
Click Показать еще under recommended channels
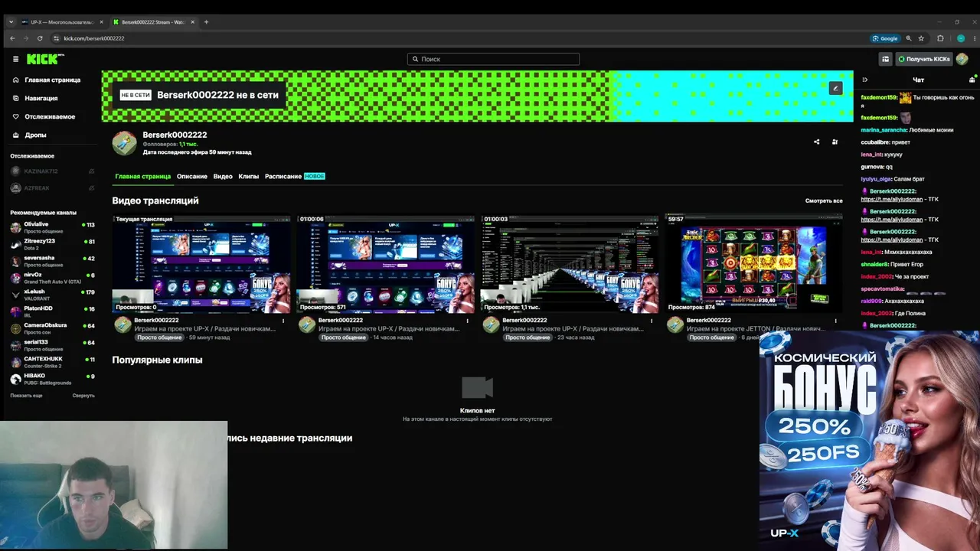click(26, 396)
